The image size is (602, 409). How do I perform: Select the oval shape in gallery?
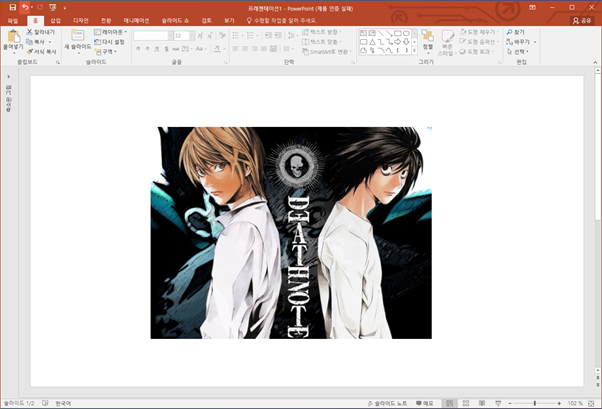click(406, 33)
